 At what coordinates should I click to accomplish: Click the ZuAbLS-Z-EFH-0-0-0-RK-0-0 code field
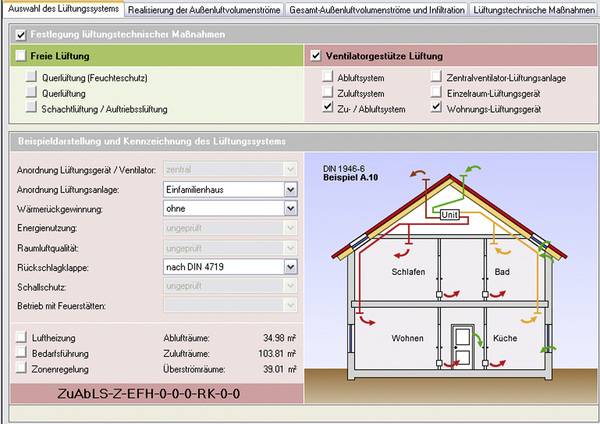tap(152, 393)
